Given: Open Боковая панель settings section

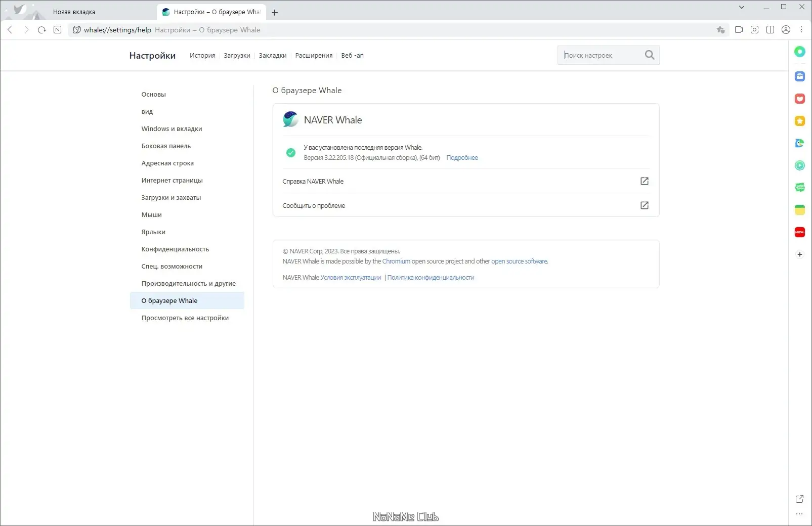Looking at the screenshot, I should 187,146.
